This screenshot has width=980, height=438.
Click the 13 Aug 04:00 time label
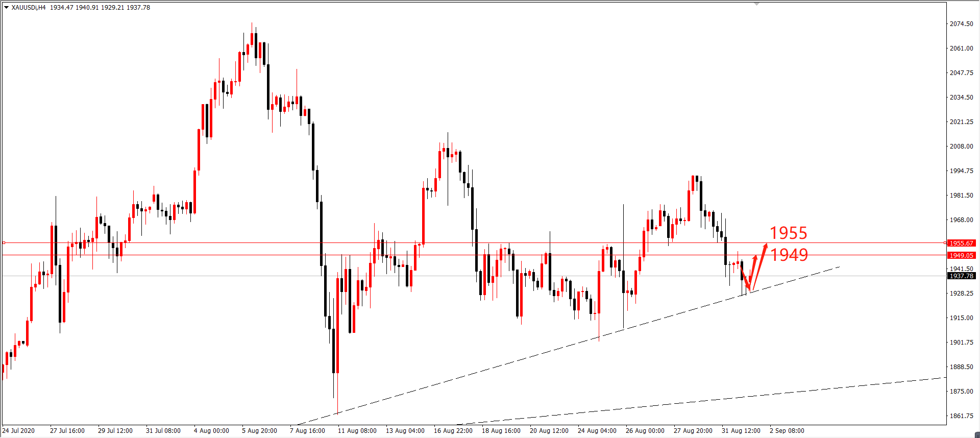405,431
